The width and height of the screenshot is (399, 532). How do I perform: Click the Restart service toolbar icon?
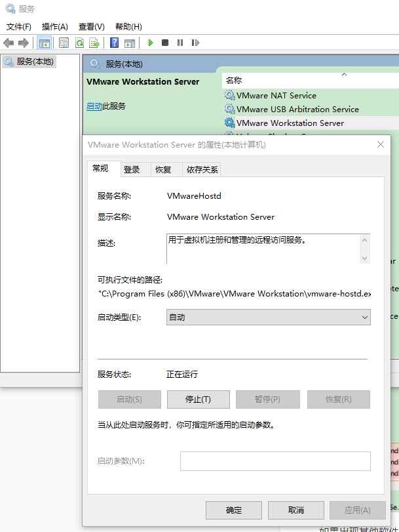195,43
